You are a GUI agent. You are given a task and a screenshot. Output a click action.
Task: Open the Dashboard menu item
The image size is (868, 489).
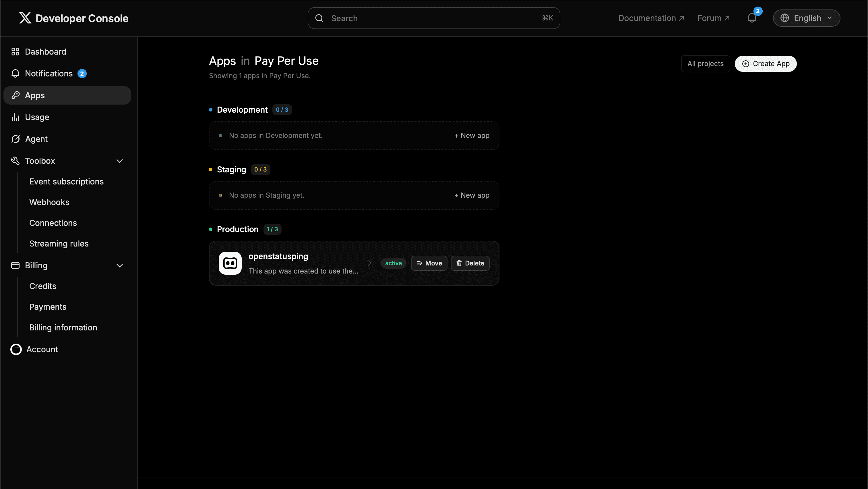[67, 52]
